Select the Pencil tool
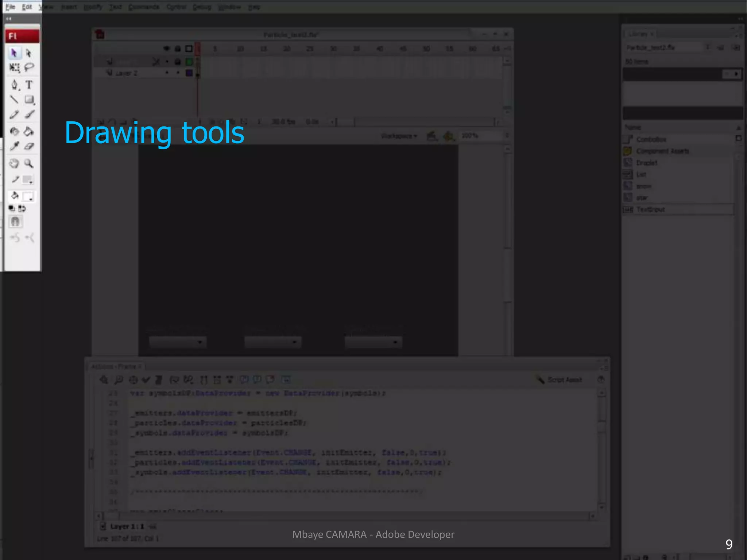The height and width of the screenshot is (560, 747). (x=14, y=115)
